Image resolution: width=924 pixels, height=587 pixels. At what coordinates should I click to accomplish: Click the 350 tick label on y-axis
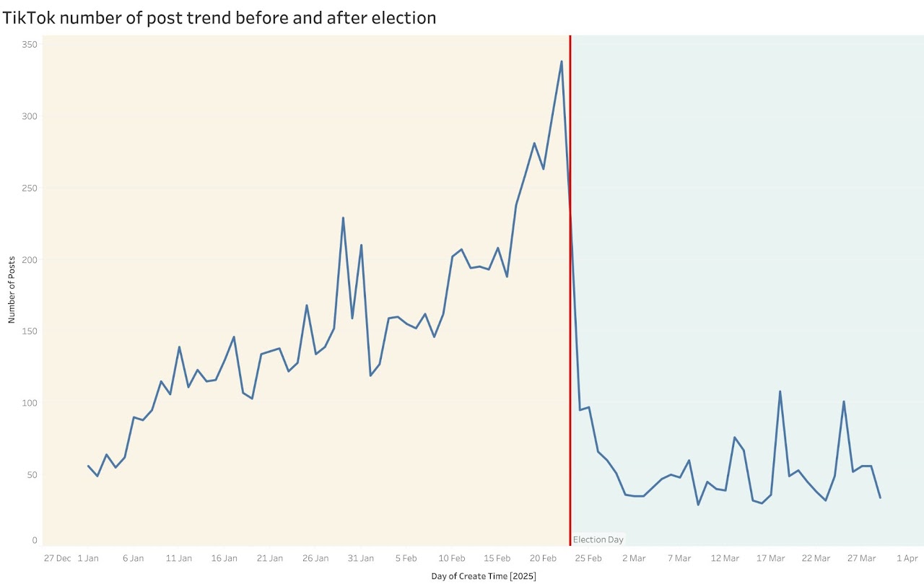(x=30, y=45)
